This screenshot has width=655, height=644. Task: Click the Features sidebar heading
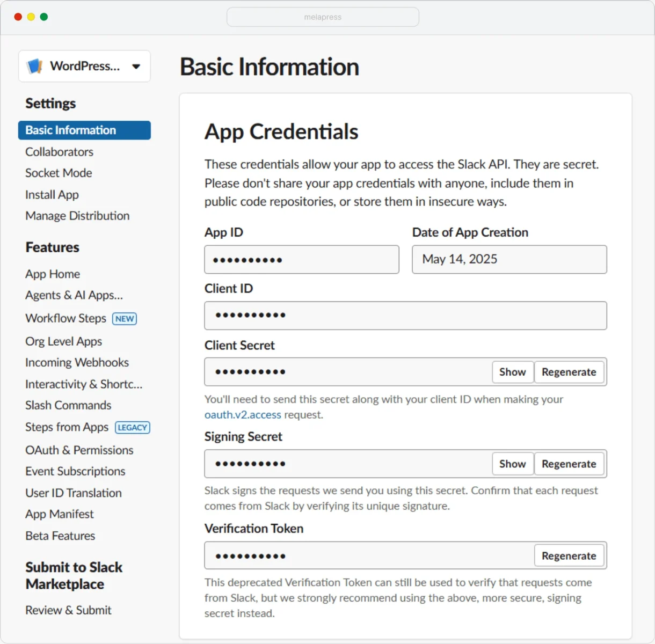click(x=52, y=247)
